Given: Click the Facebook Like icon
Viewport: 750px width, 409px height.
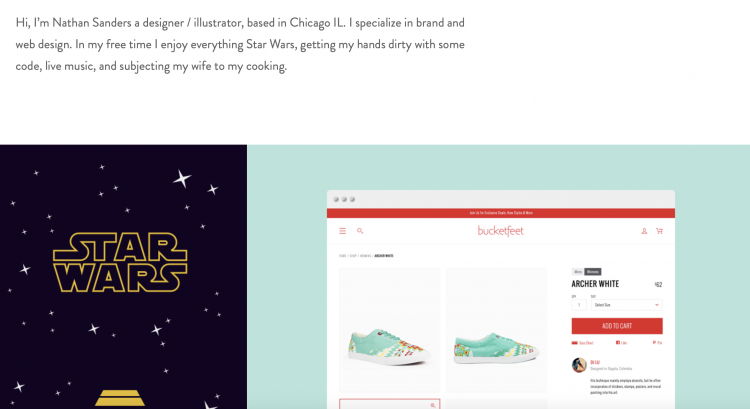Looking at the screenshot, I should click(x=618, y=343).
